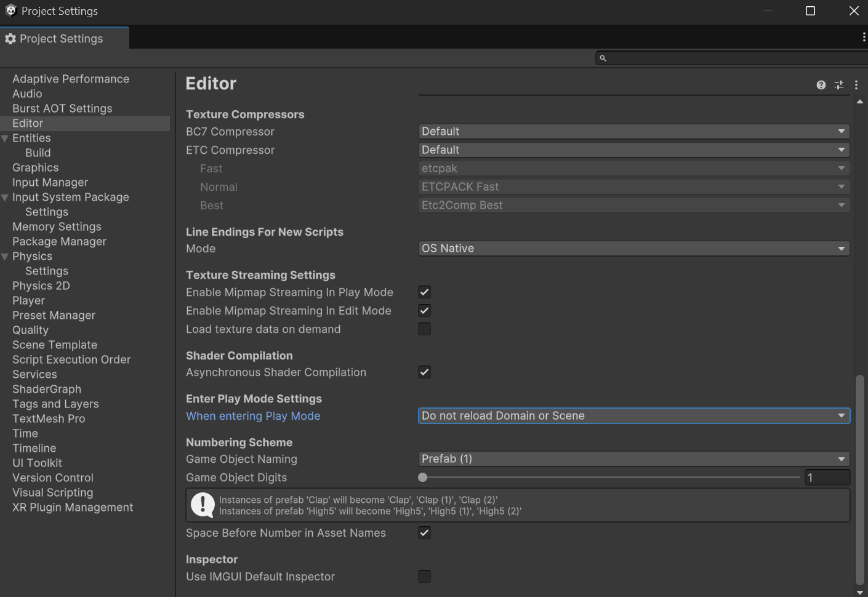The width and height of the screenshot is (868, 597).
Task: Click the search magnifier icon
Action: click(603, 58)
